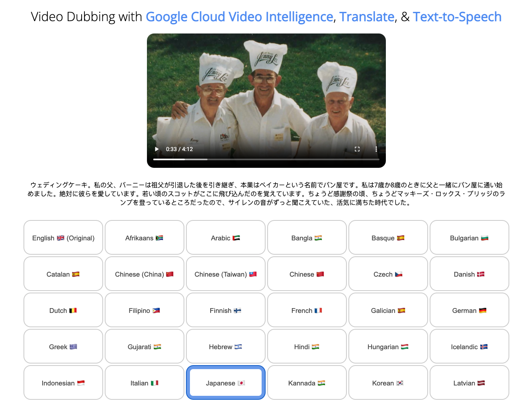Viewport: 532px width, 401px height.
Task: Select Bulgarian language
Action: (469, 238)
